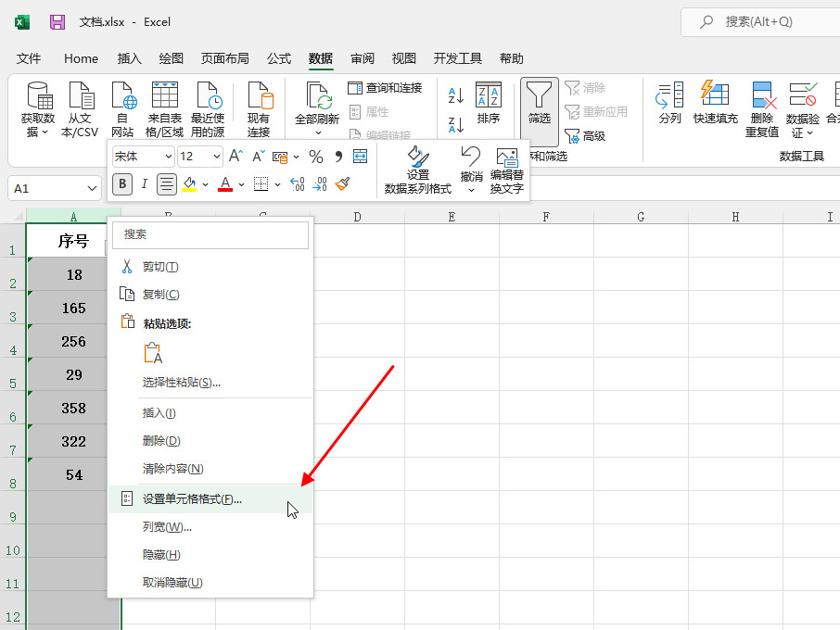Expand the Name Box A1 dropdown

tap(92, 188)
